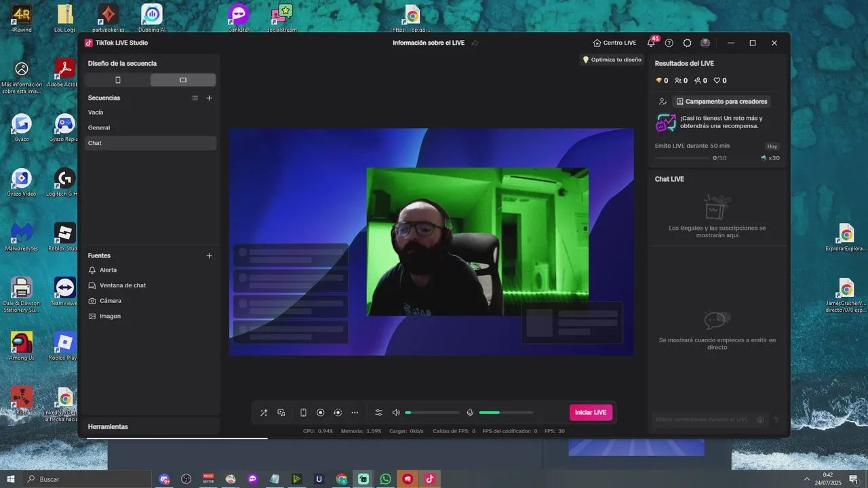Screen dimensions: 868x488
Task: Add a new scene with Secuencias plus
Action: click(x=209, y=98)
